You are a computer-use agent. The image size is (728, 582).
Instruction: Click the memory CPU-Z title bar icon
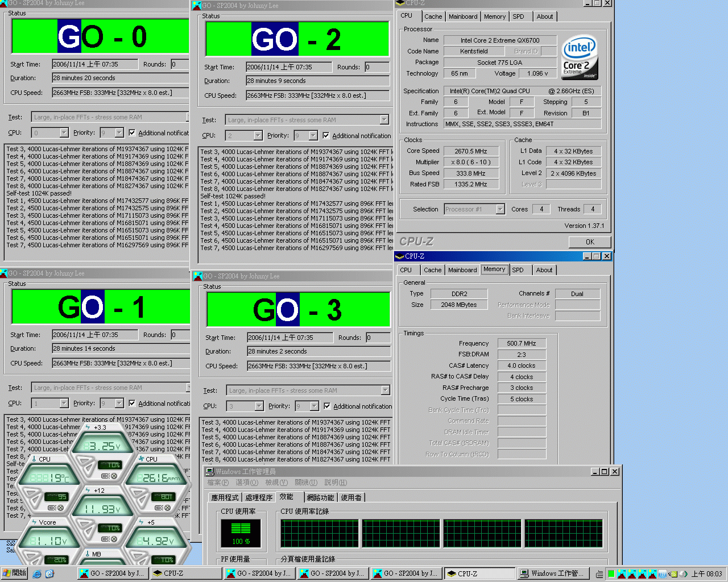399,256
